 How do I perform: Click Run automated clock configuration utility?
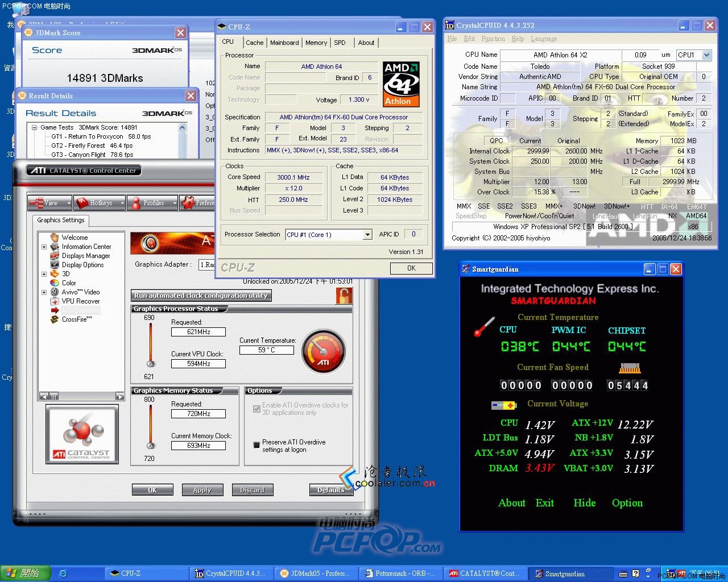coord(201,296)
